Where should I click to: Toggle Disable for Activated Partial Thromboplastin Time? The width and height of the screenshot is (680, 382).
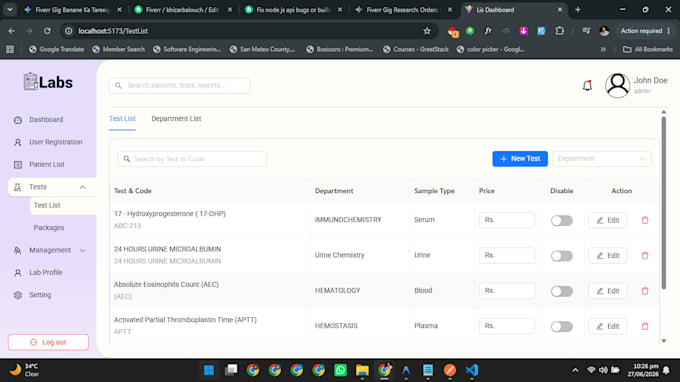point(562,326)
